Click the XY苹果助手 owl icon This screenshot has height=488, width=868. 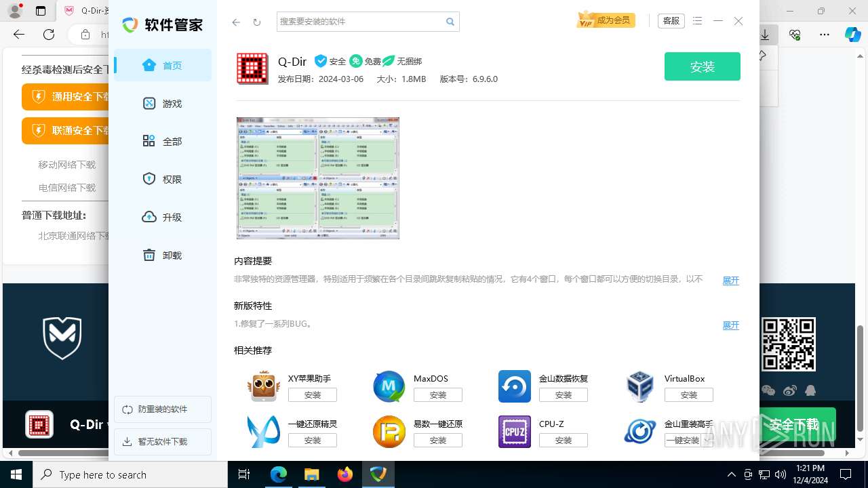pos(264,386)
